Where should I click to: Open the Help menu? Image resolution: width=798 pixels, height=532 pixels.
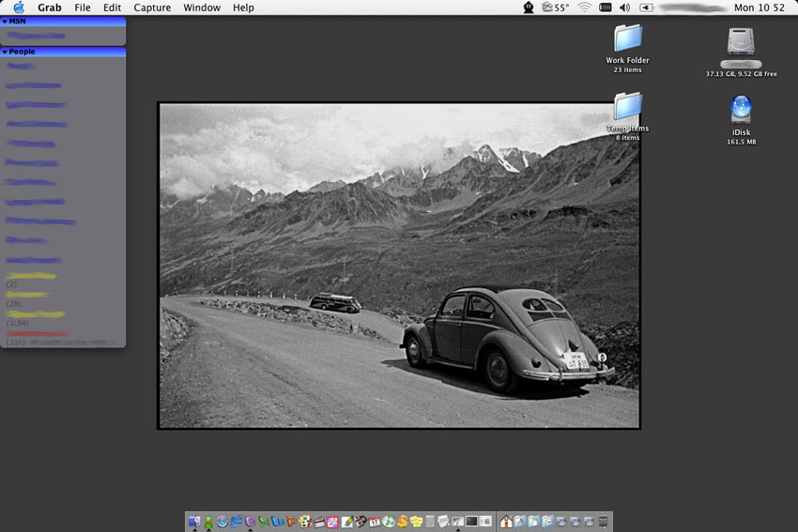pos(243,8)
